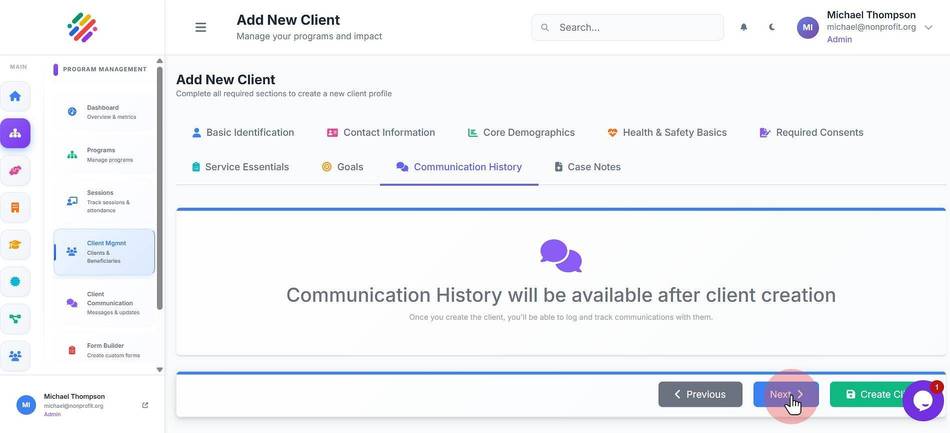Select the graduation cap sidebar icon
Viewport: 950px width, 433px height.
15,245
